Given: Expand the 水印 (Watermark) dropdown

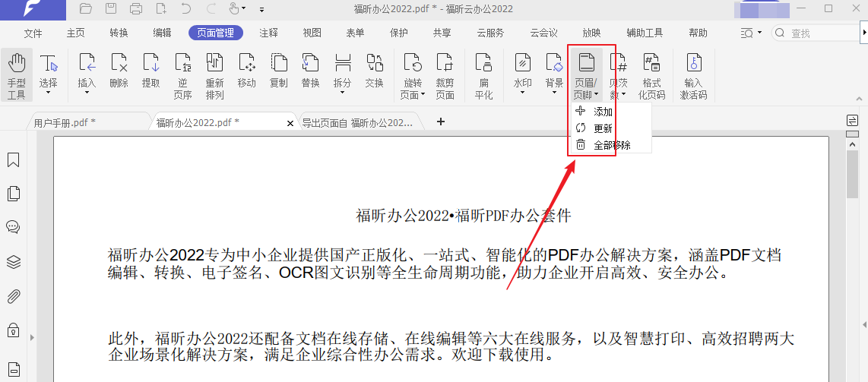Looking at the screenshot, I should (x=522, y=92).
